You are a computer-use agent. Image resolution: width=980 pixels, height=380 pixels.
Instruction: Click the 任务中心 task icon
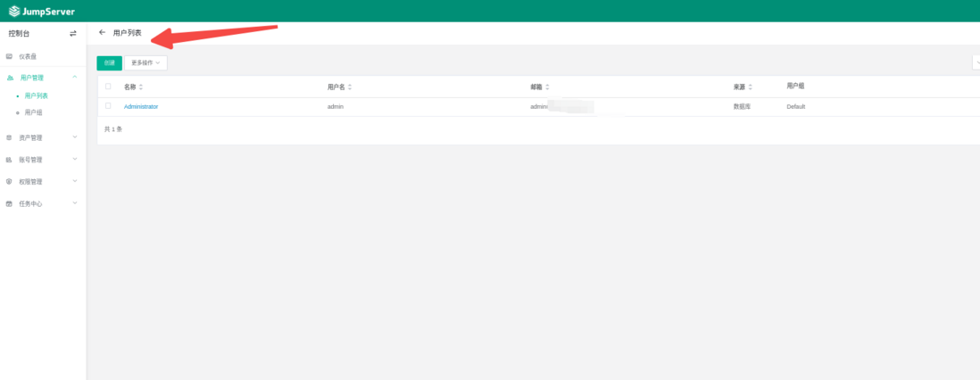tap(9, 203)
